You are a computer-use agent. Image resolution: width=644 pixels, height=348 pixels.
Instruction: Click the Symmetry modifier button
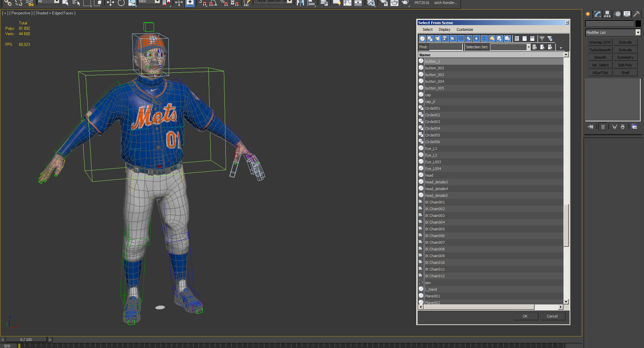tap(625, 57)
